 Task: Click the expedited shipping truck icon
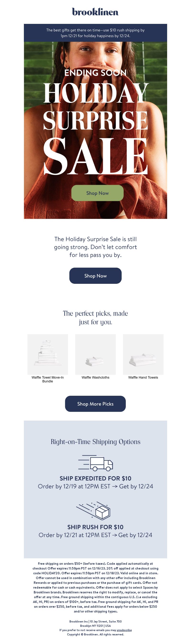click(95, 463)
